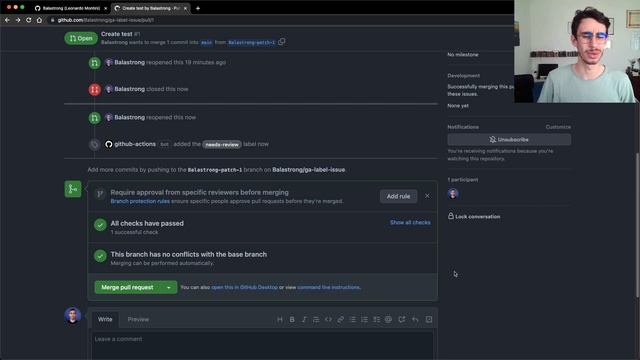Click 1 successful check text
This screenshot has height=360, width=640.
coord(134,232)
